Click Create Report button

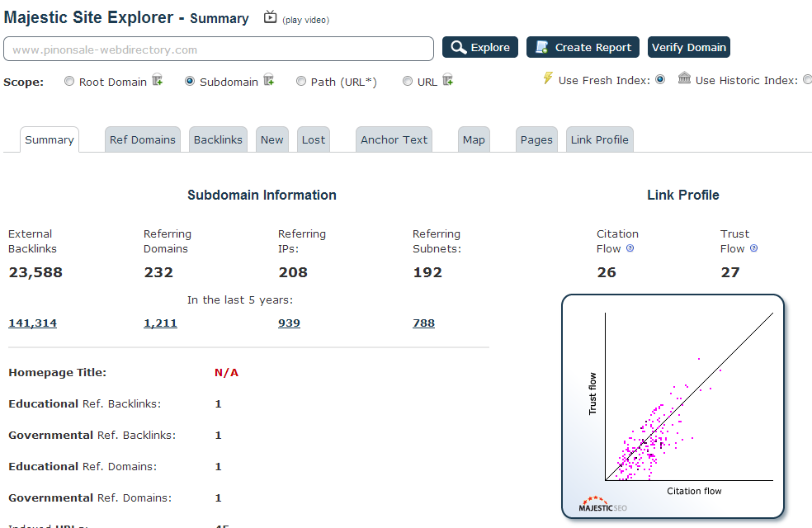click(x=583, y=47)
